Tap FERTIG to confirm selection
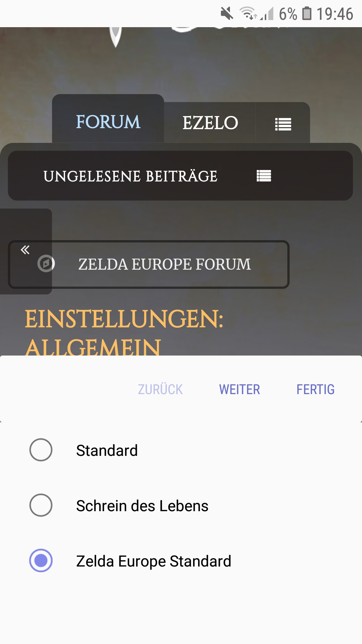The height and width of the screenshot is (644, 362). (315, 389)
